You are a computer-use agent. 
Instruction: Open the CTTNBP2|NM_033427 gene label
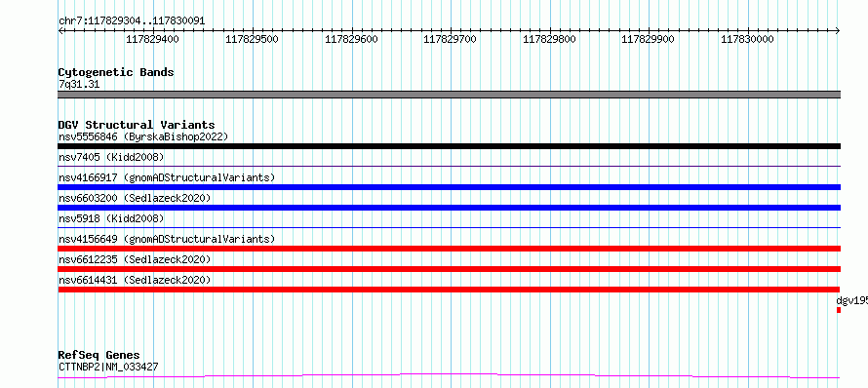109,367
